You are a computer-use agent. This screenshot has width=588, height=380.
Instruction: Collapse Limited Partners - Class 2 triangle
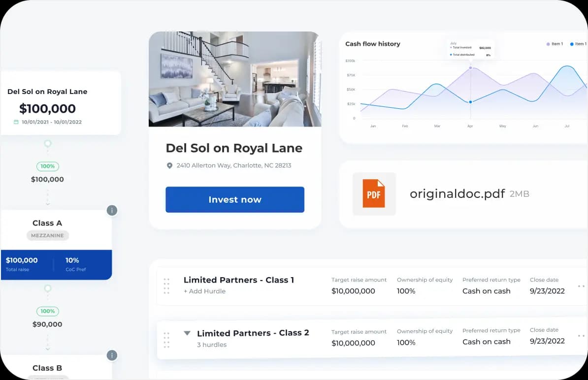click(x=187, y=333)
